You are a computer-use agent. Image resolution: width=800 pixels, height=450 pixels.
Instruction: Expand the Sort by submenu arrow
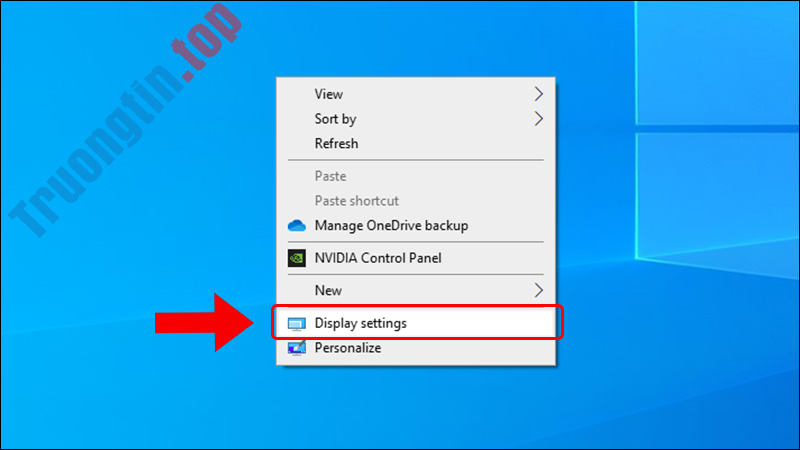click(x=538, y=119)
